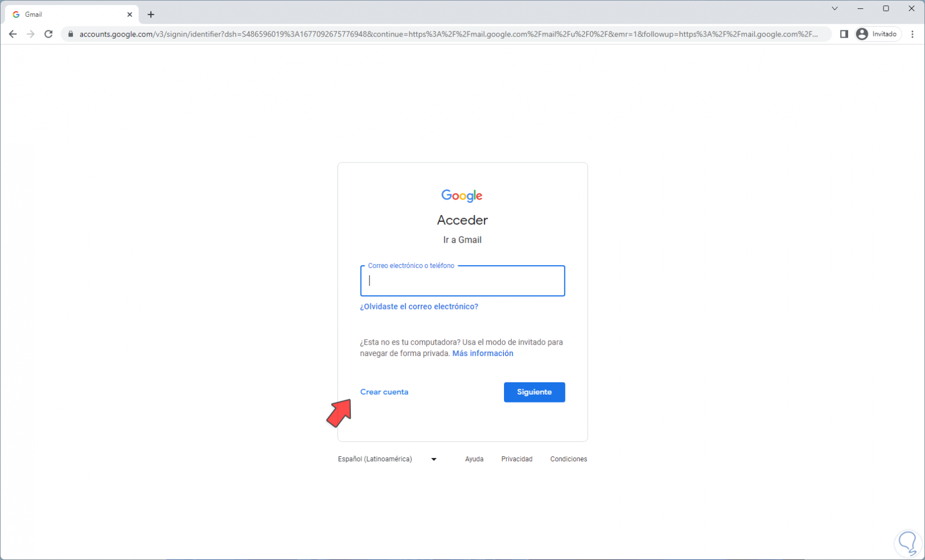Open the Ayuda footer link

click(x=474, y=459)
